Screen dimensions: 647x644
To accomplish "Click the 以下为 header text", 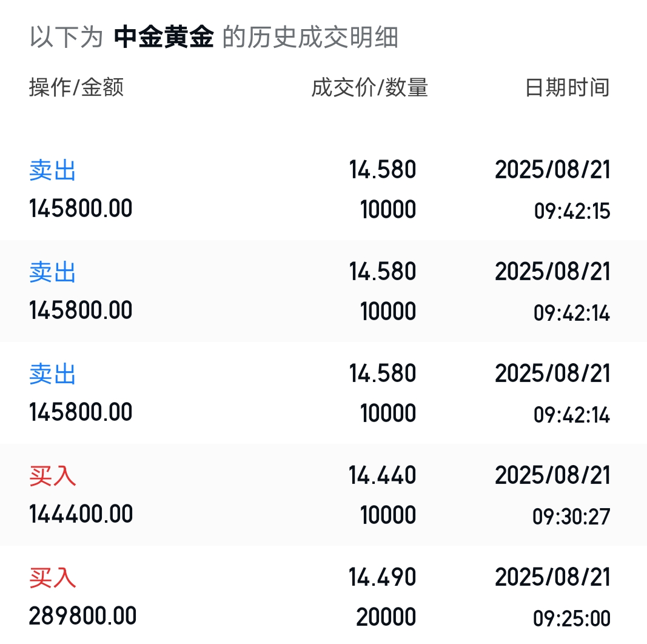I will coord(66,38).
